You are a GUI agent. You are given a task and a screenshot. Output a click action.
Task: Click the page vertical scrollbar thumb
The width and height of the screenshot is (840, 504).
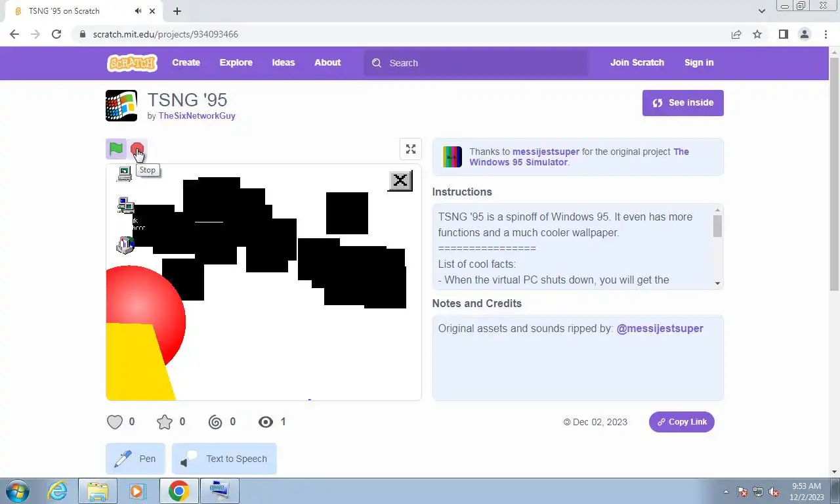click(834, 173)
